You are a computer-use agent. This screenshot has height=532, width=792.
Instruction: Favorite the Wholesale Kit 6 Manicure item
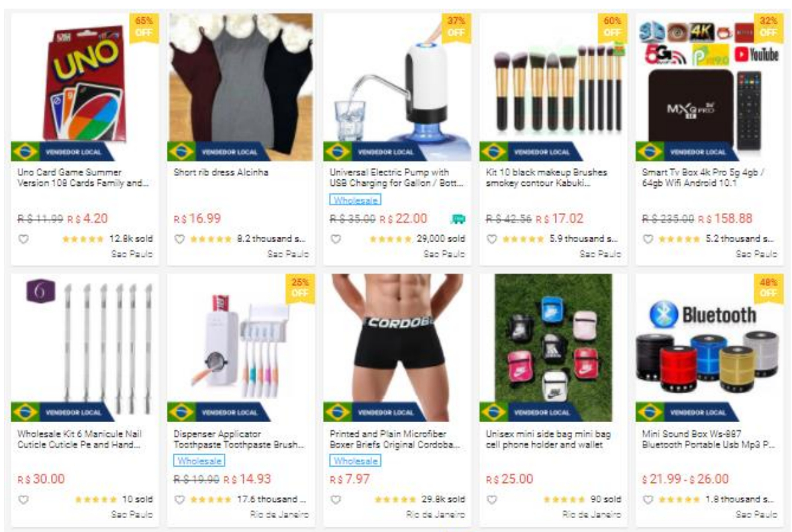(x=24, y=500)
